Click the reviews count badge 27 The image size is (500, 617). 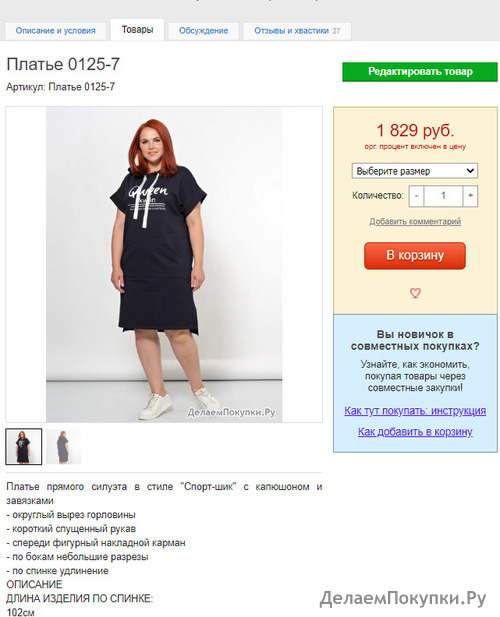click(336, 31)
